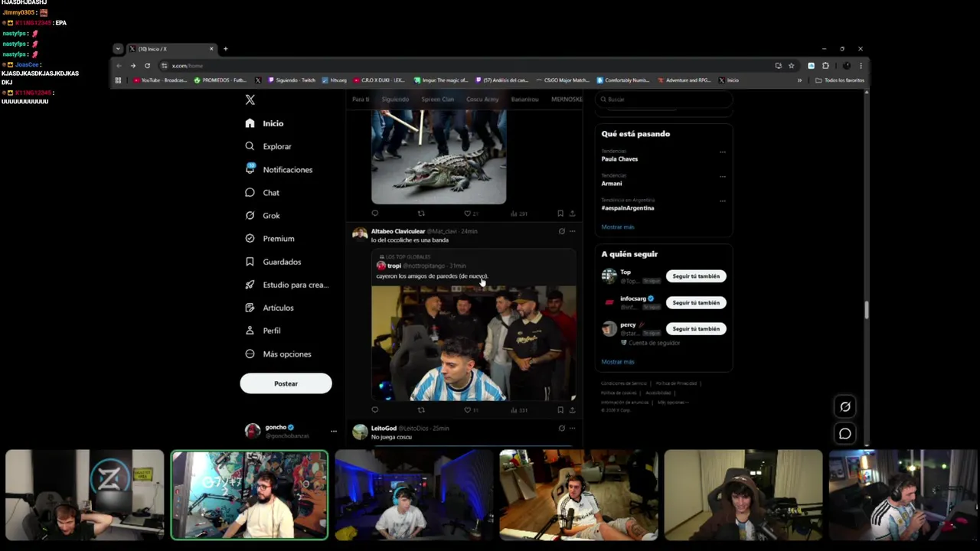
Task: Switch to the MERNOSKE tab
Action: coord(567,99)
